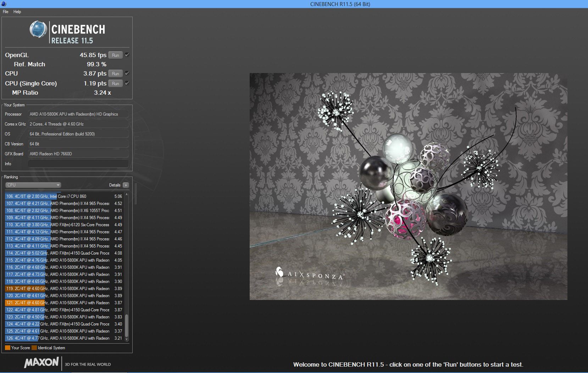This screenshot has width=588, height=373.
Task: Toggle CPU (Single Core) test checkbox
Action: click(x=127, y=83)
